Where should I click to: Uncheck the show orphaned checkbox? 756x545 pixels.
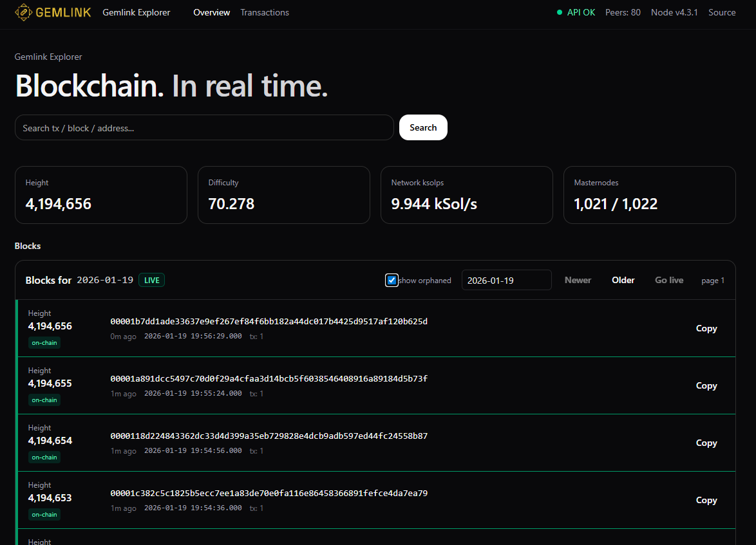tap(392, 280)
